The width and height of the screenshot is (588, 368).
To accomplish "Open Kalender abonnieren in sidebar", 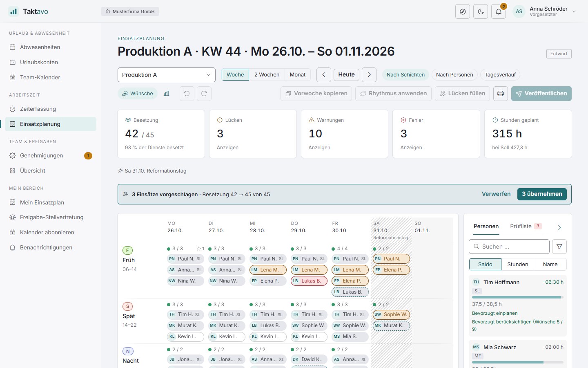I will click(51, 232).
